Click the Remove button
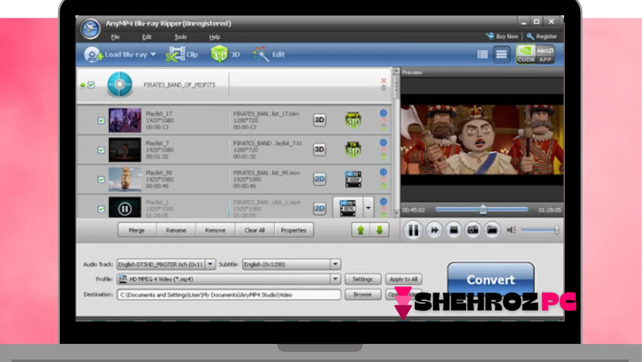The width and height of the screenshot is (644, 362). click(215, 230)
